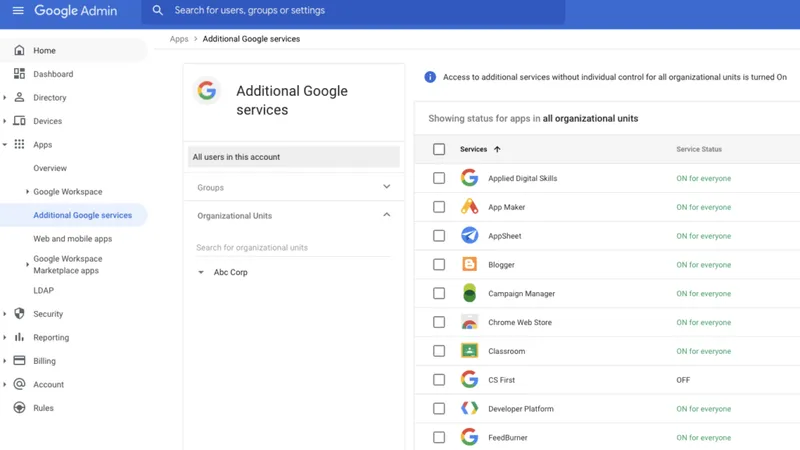Collapse the Apps sidebar arrow
This screenshot has width=800, height=450.
(x=5, y=144)
